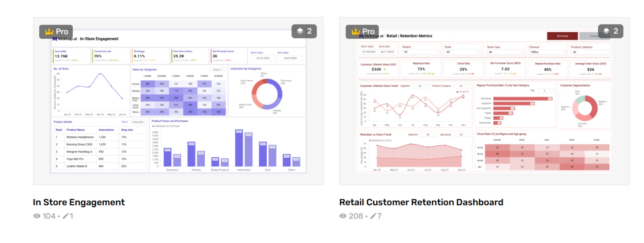Viewport: 644px width, 243px height.
Task: Expand the Region dropdown in Retention preview
Action: (421, 52)
